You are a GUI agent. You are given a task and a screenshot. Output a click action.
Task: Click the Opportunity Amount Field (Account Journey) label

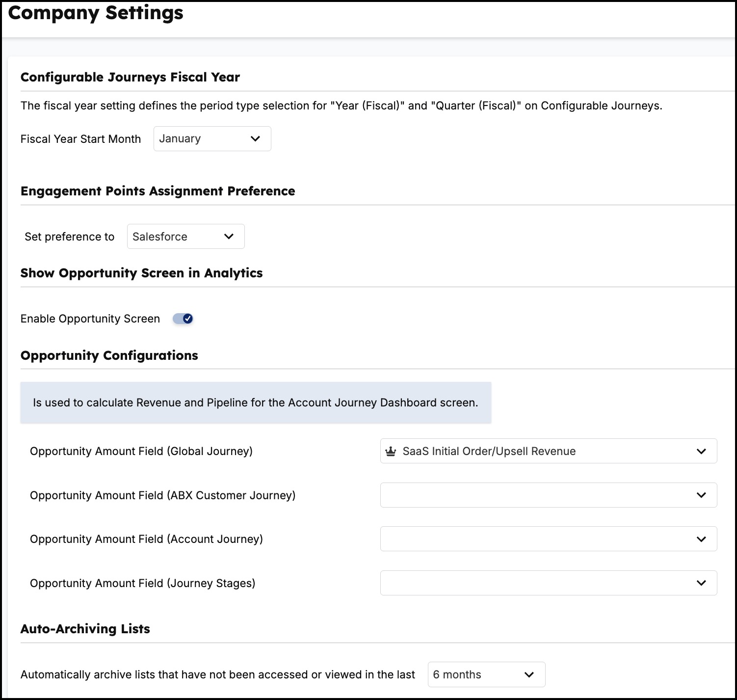(146, 539)
